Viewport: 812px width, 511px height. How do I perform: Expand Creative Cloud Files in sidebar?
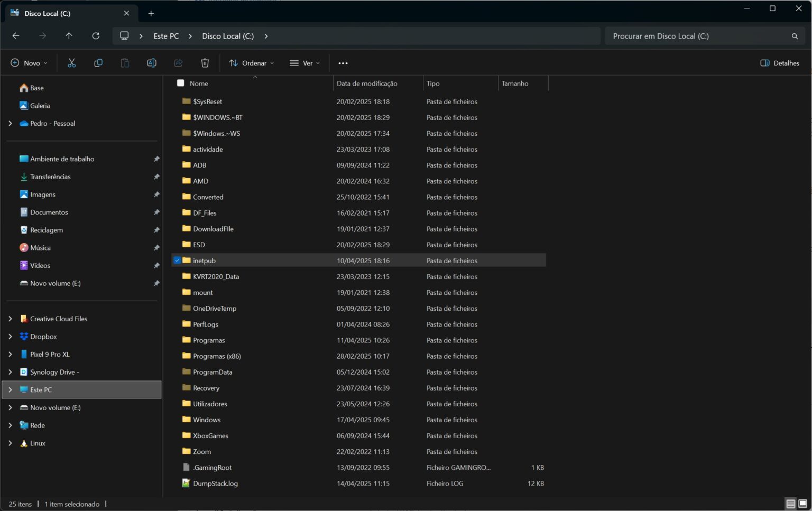(10, 319)
